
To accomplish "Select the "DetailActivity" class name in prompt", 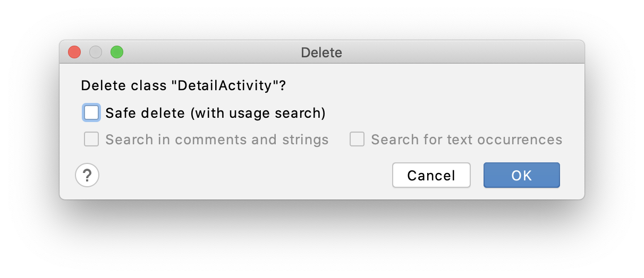I will point(226,85).
